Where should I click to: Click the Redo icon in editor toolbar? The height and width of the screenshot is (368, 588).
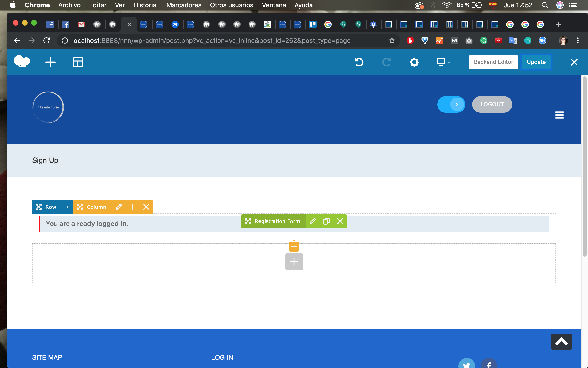point(386,62)
